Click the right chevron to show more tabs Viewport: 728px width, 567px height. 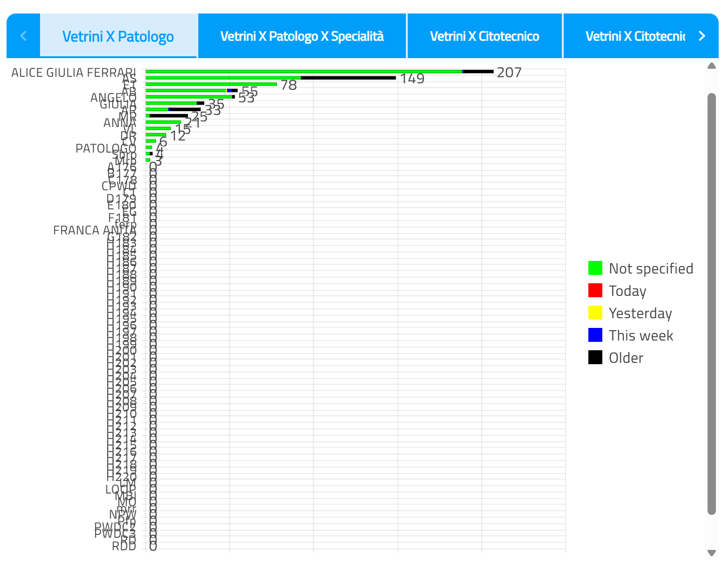[x=702, y=36]
